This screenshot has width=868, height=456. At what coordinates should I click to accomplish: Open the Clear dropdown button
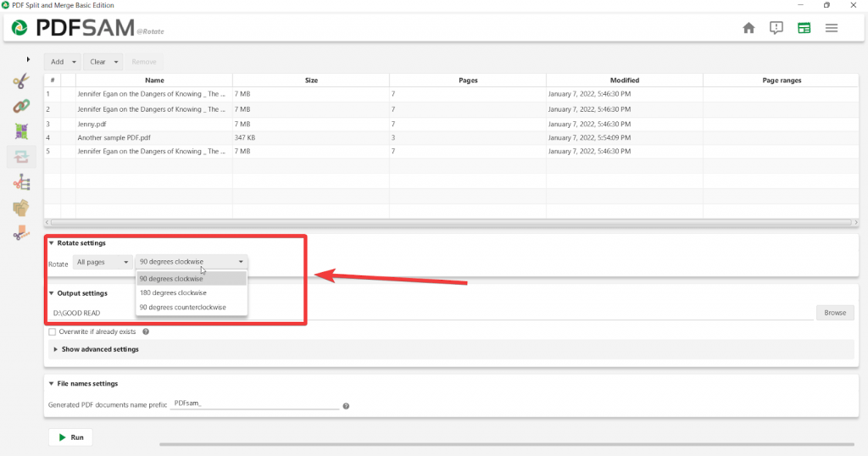pos(103,61)
